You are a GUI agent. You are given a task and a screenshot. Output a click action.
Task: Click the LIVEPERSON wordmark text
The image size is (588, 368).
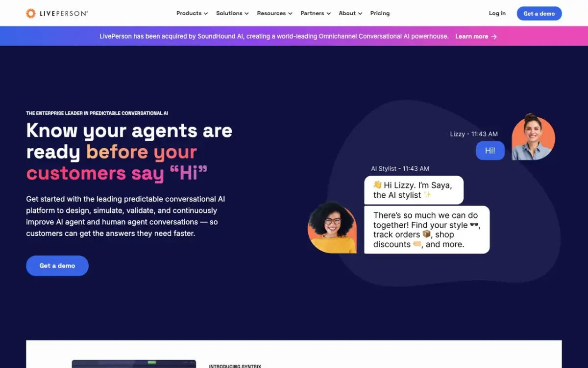pos(64,13)
